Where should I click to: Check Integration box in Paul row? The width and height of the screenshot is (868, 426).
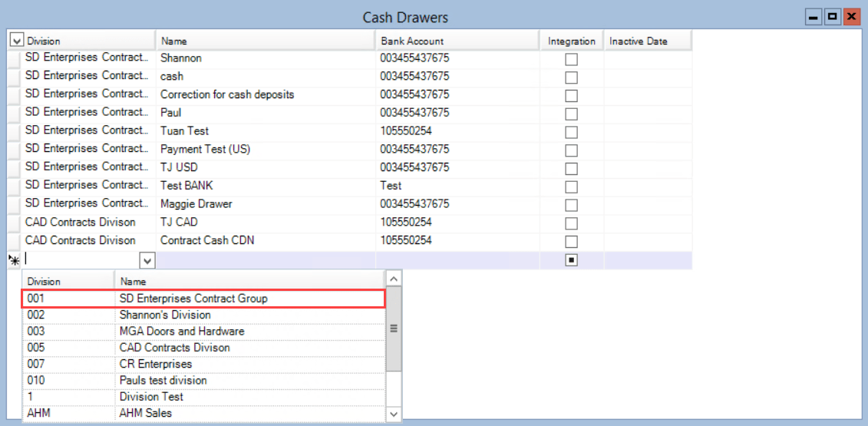coord(571,114)
